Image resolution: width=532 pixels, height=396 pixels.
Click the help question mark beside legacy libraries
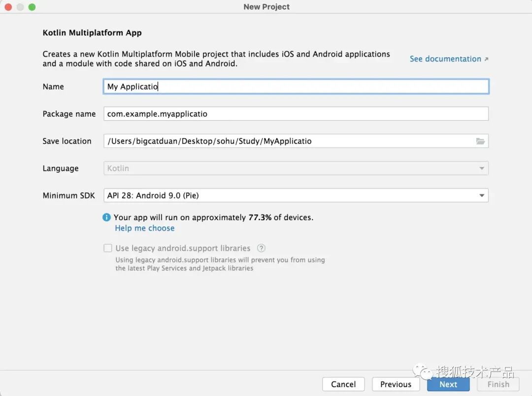261,248
